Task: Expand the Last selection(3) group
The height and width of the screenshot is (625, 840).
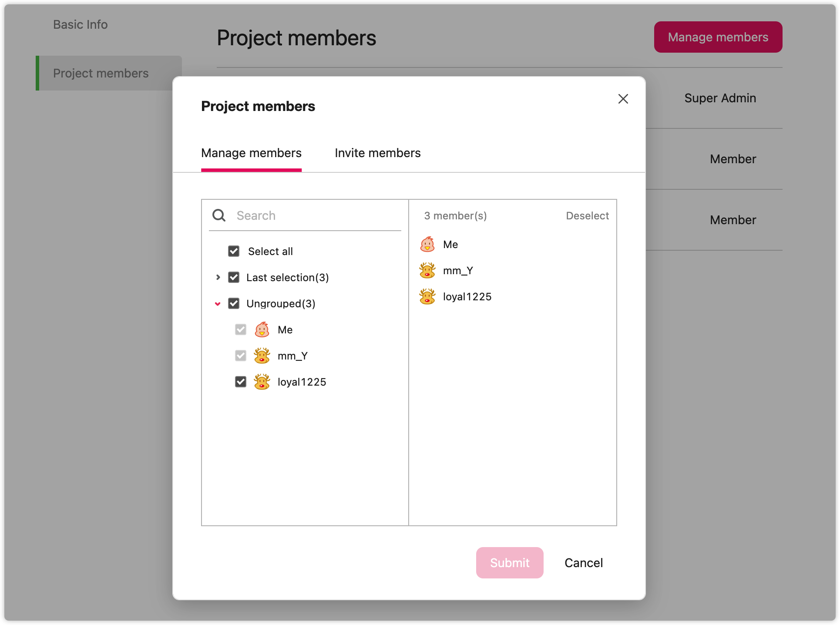Action: (218, 277)
